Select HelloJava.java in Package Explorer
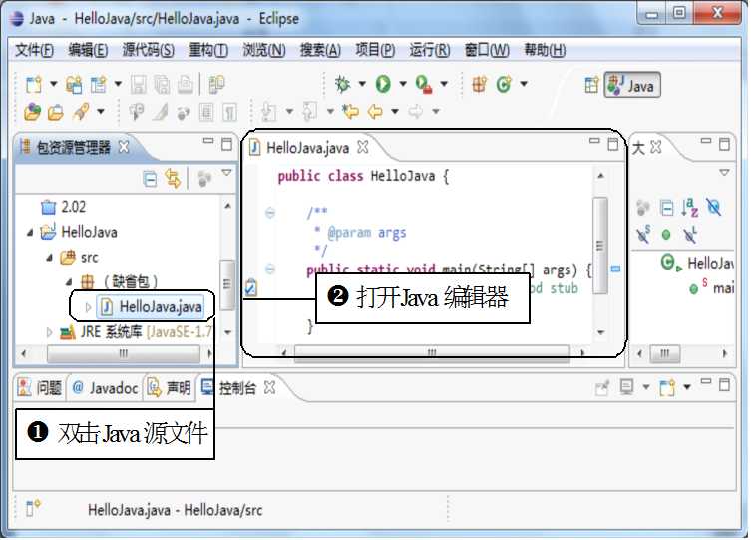Image resolution: width=756 pixels, height=540 pixels. [x=152, y=306]
